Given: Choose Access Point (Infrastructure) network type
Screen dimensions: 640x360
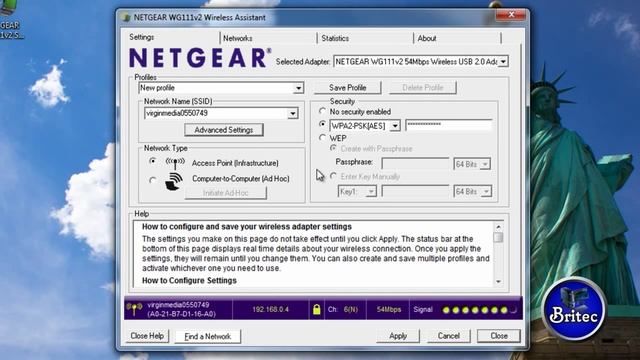Looking at the screenshot, I should tap(153, 161).
